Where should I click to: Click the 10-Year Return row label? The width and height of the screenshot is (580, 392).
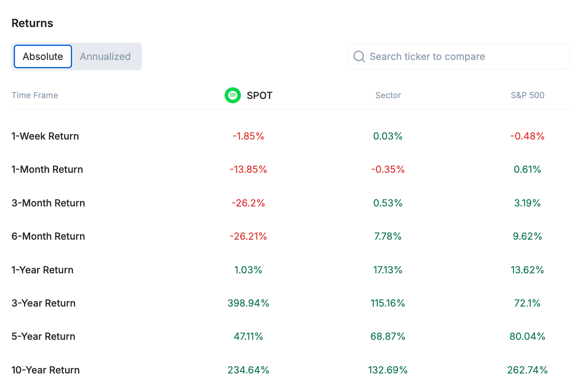(46, 370)
